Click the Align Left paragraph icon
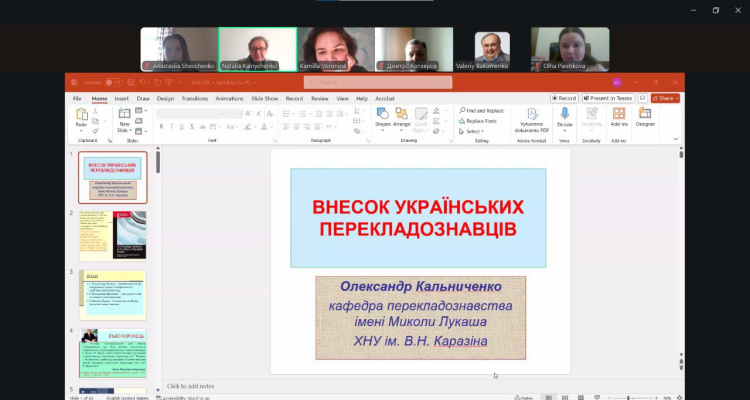The height and width of the screenshot is (400, 750). click(286, 127)
